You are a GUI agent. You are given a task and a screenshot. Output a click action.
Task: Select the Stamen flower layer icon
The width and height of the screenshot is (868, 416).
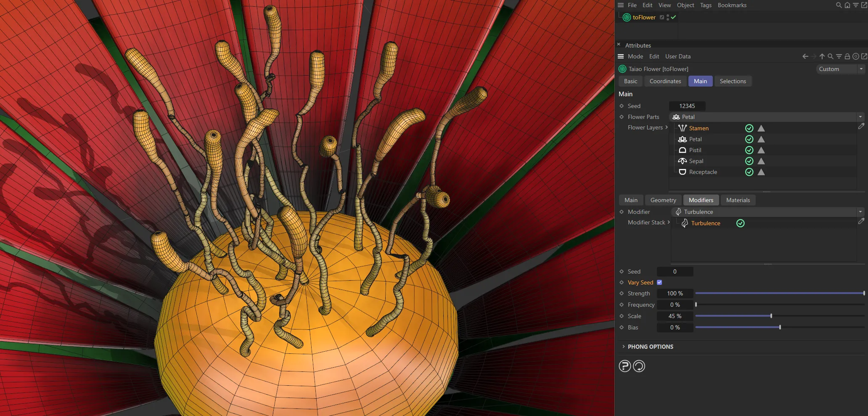[x=682, y=128]
